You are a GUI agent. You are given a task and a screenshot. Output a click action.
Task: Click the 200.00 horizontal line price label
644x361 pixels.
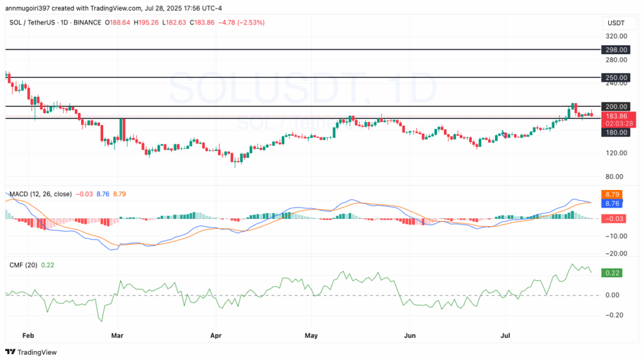(x=615, y=106)
